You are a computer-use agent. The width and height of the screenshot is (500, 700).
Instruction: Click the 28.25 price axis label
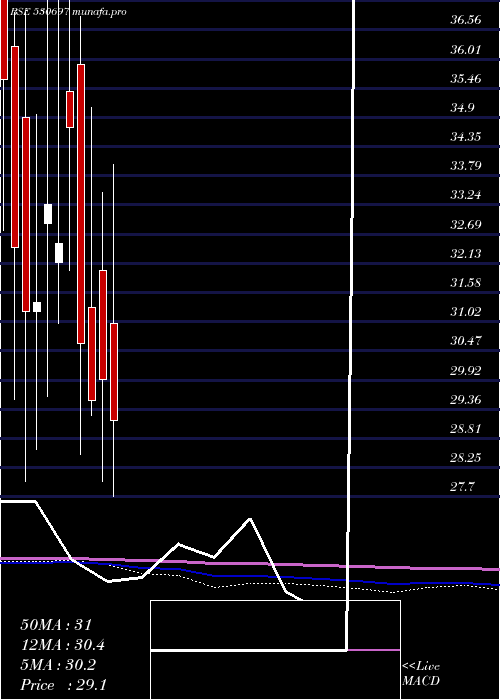[465, 458]
